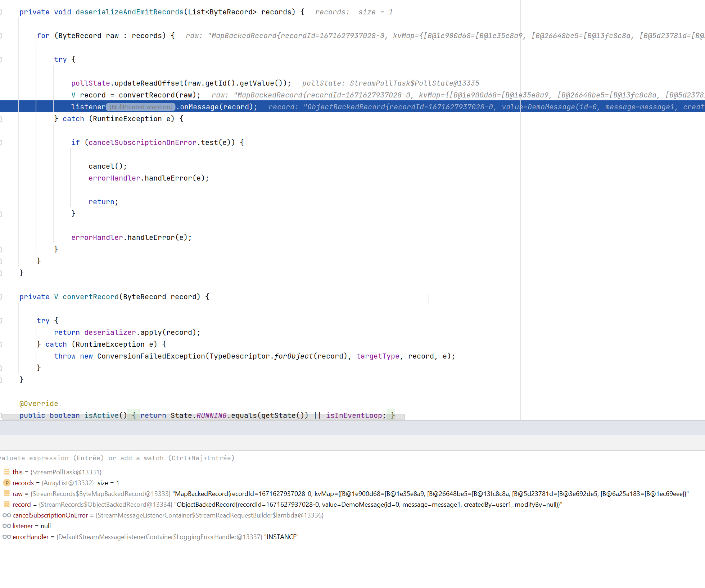Select 'this = {StreamPollTask@13331}' variable row
705x588 pixels.
[x=352, y=472]
